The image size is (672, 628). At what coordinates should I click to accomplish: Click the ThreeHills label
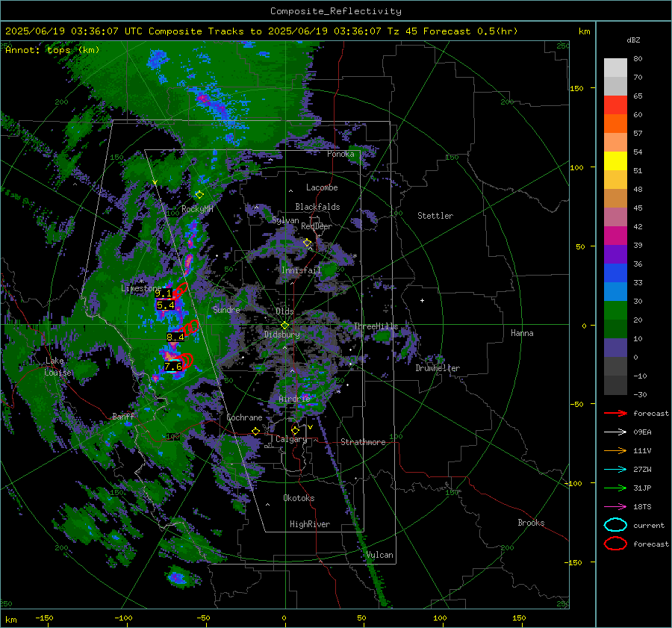tap(376, 326)
